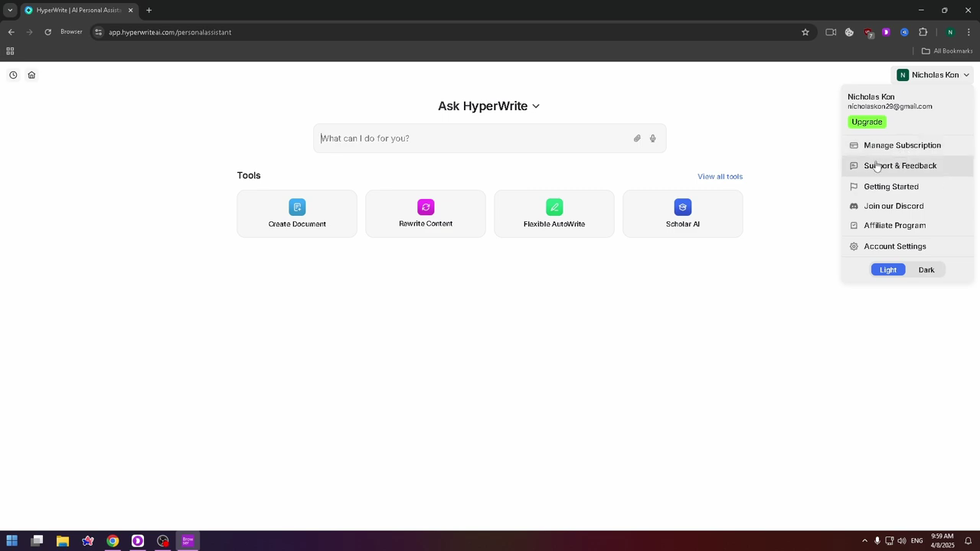Go to Account Settings

(908, 246)
